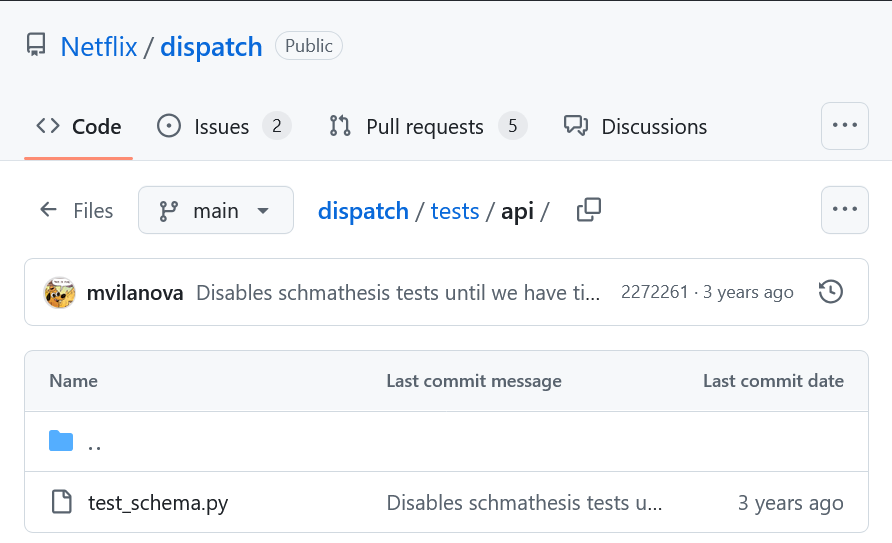Open commit hash 2272261
Image resolution: width=892 pixels, height=543 pixels.
tap(654, 292)
